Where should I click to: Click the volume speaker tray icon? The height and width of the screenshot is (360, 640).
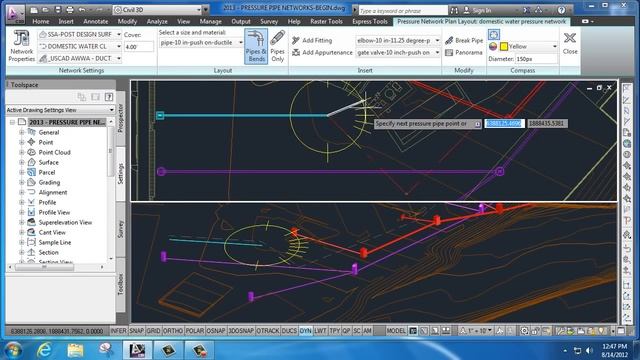click(589, 351)
